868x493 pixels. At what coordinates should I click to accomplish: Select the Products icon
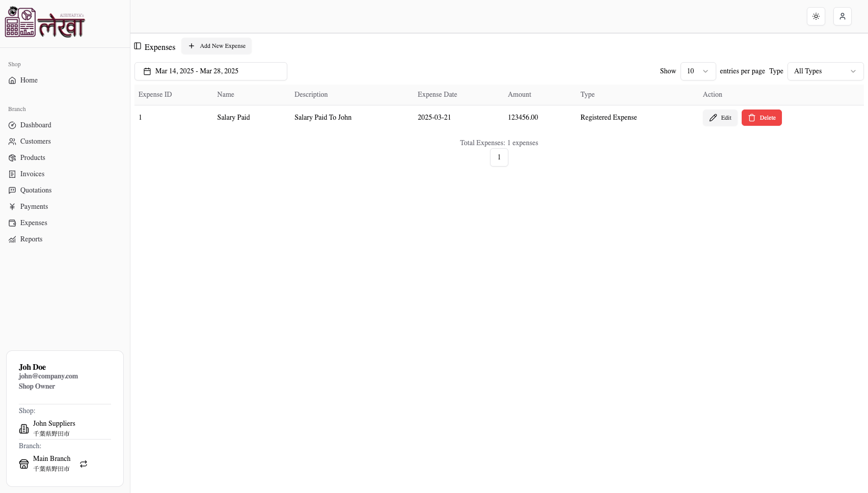(x=12, y=157)
